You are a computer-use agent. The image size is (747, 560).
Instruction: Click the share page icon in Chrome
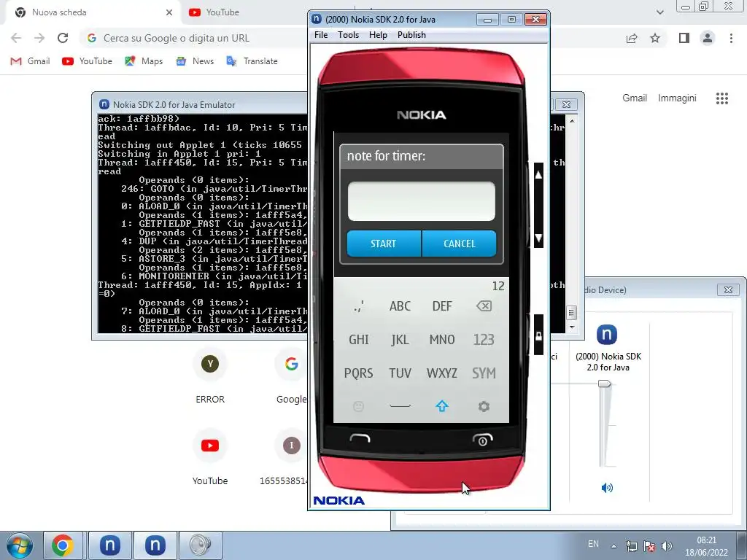[632, 38]
